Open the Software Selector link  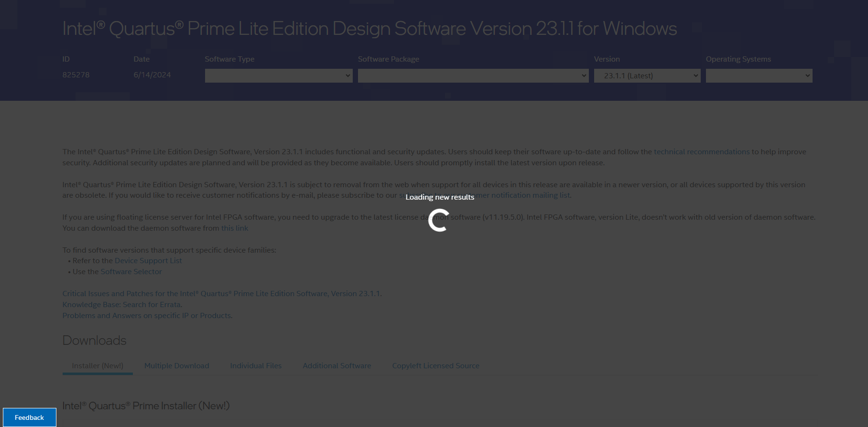click(131, 271)
